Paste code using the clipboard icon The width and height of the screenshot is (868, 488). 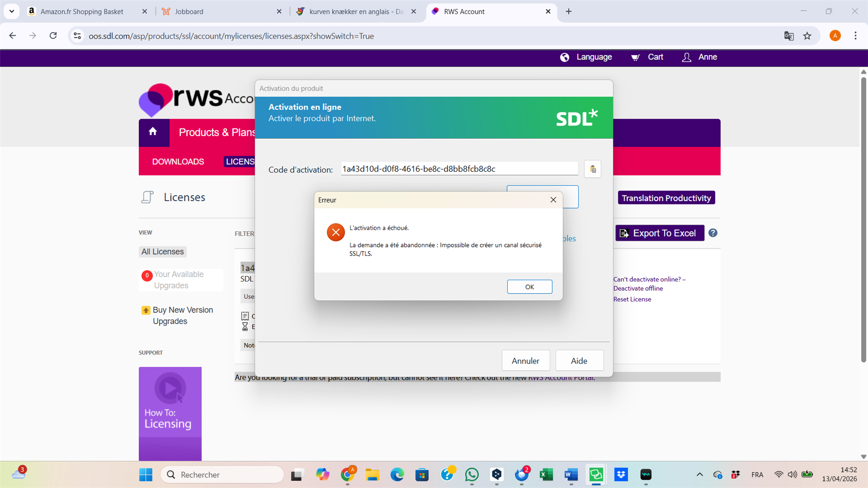pos(593,169)
